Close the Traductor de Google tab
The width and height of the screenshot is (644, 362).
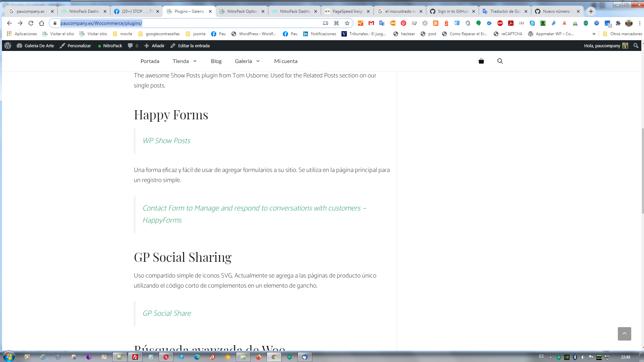click(526, 11)
